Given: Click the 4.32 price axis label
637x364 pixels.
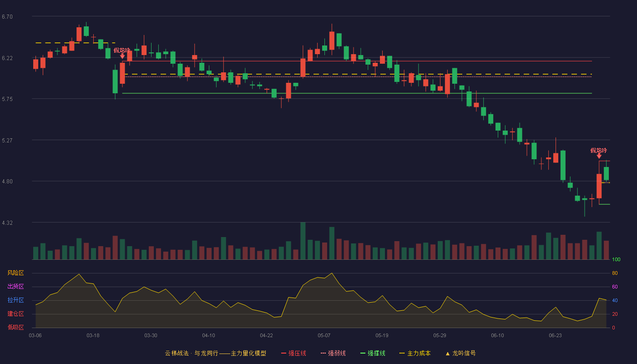Looking at the screenshot, I should click(x=7, y=223).
